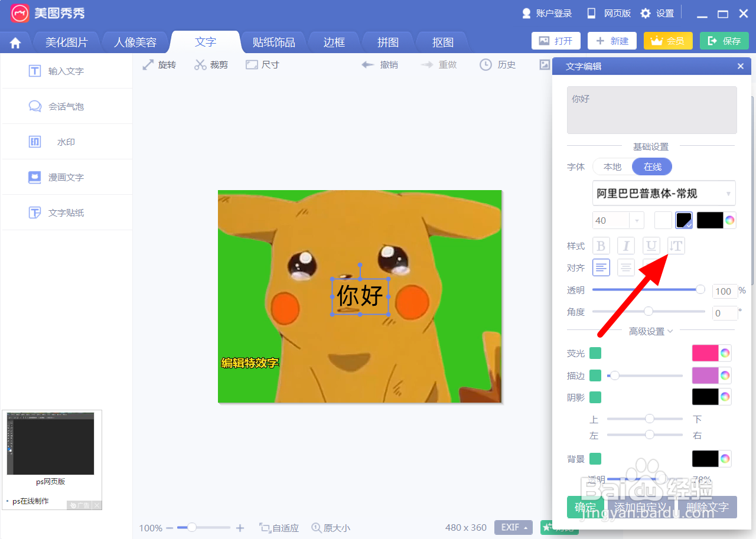Toggle the Underline style button
The height and width of the screenshot is (539, 756).
651,246
